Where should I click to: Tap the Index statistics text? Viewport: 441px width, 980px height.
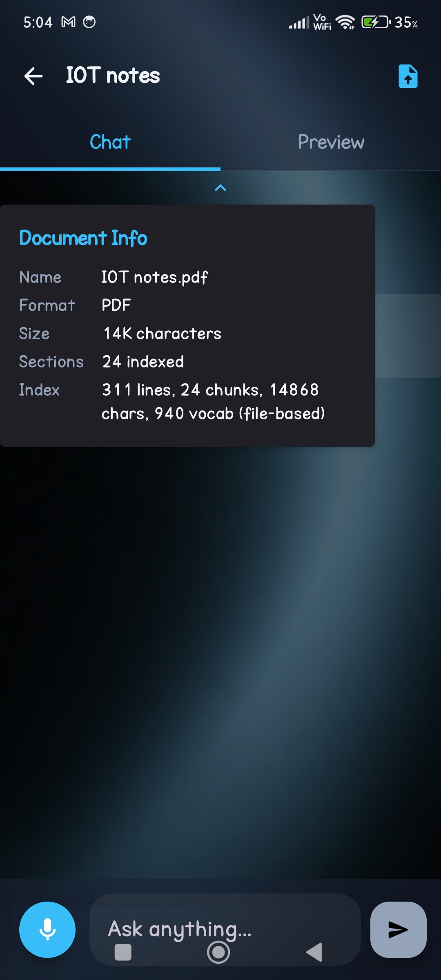213,402
